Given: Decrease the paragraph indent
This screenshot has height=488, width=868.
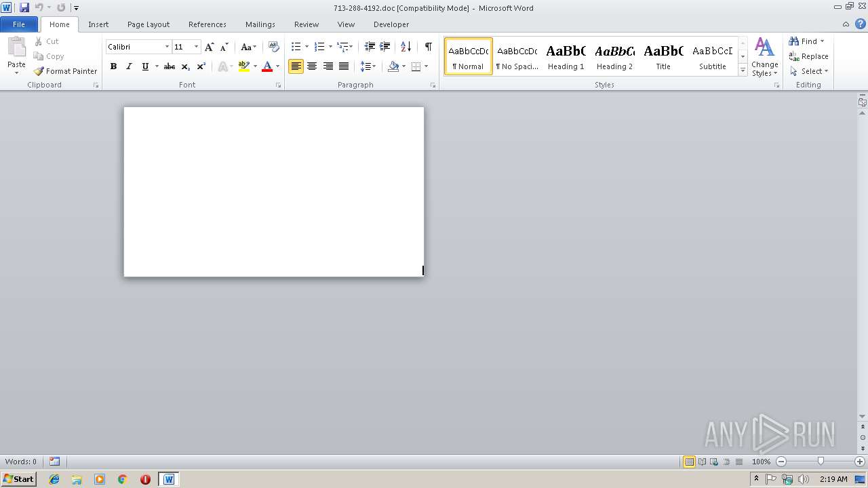Looking at the screenshot, I should (x=370, y=47).
